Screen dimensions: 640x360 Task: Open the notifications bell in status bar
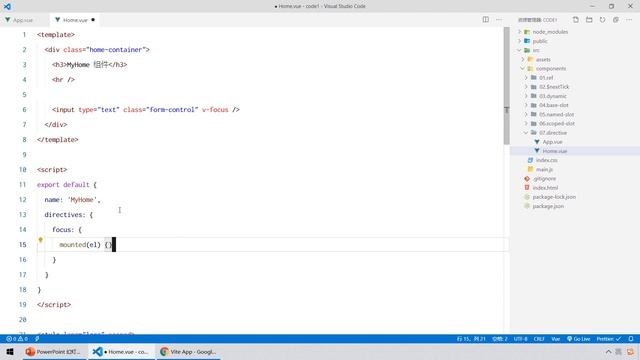coord(631,339)
